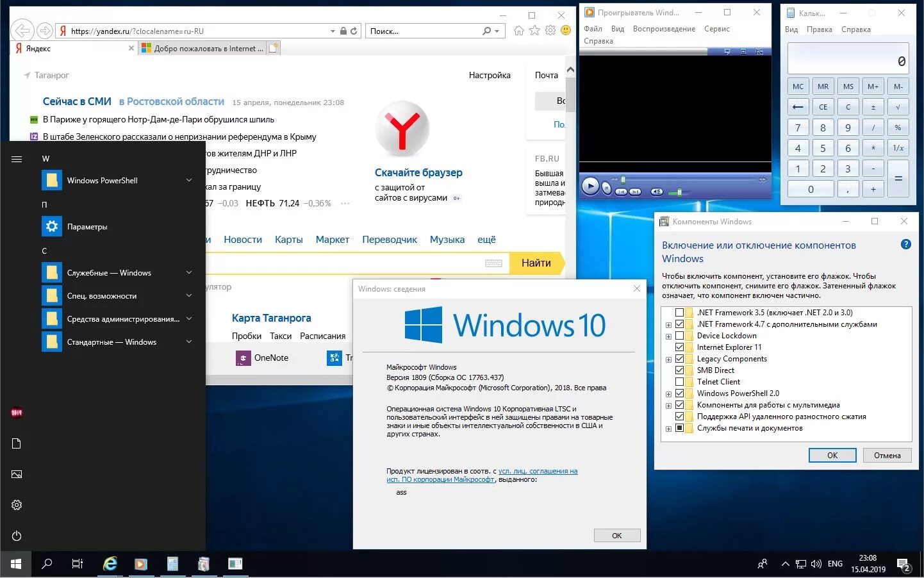
Task: Open the Настройка link on Yandex
Action: pos(490,75)
